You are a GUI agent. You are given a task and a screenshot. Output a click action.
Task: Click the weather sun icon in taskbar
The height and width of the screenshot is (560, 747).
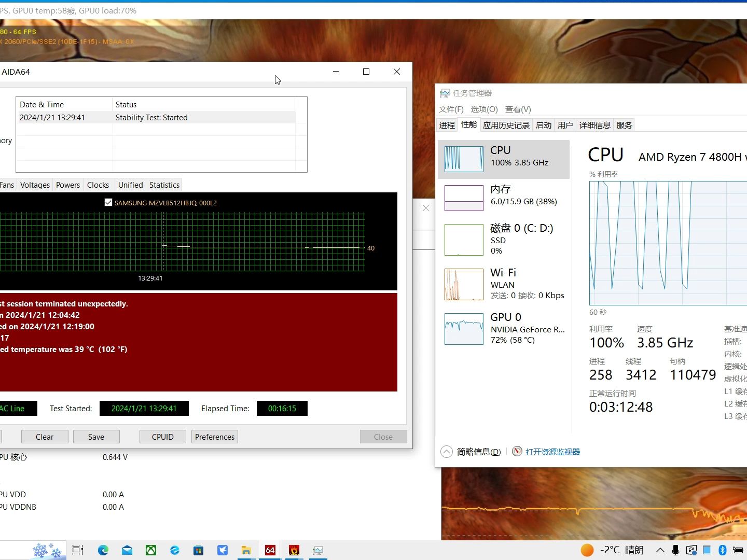587,550
